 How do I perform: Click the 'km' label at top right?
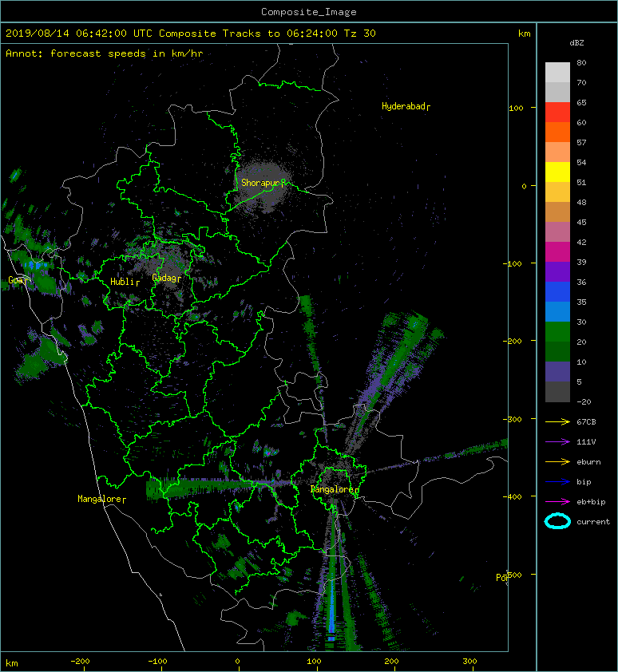tap(524, 34)
